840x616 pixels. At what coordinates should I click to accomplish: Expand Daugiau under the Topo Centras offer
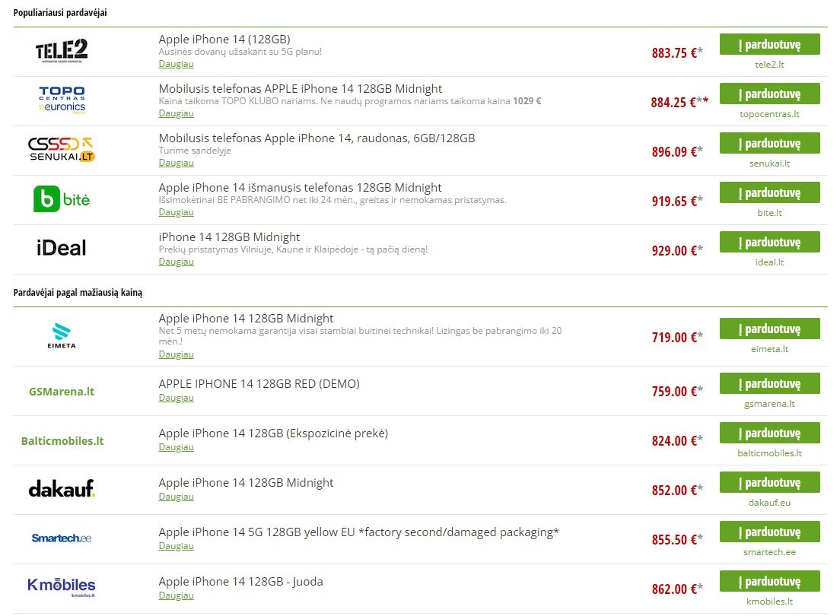[176, 113]
